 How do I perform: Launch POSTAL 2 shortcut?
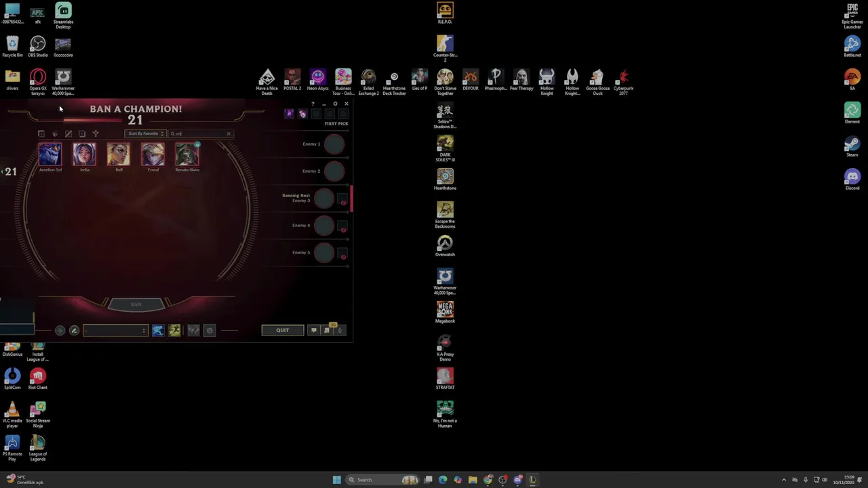(x=292, y=80)
